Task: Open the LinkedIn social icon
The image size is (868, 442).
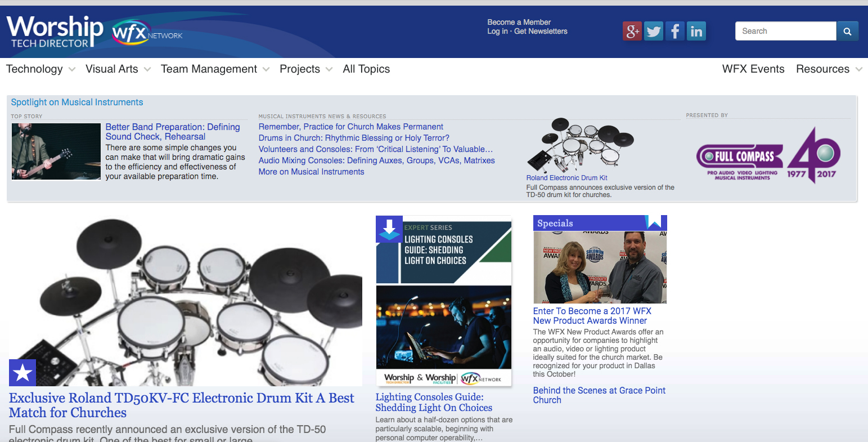Action: tap(696, 31)
